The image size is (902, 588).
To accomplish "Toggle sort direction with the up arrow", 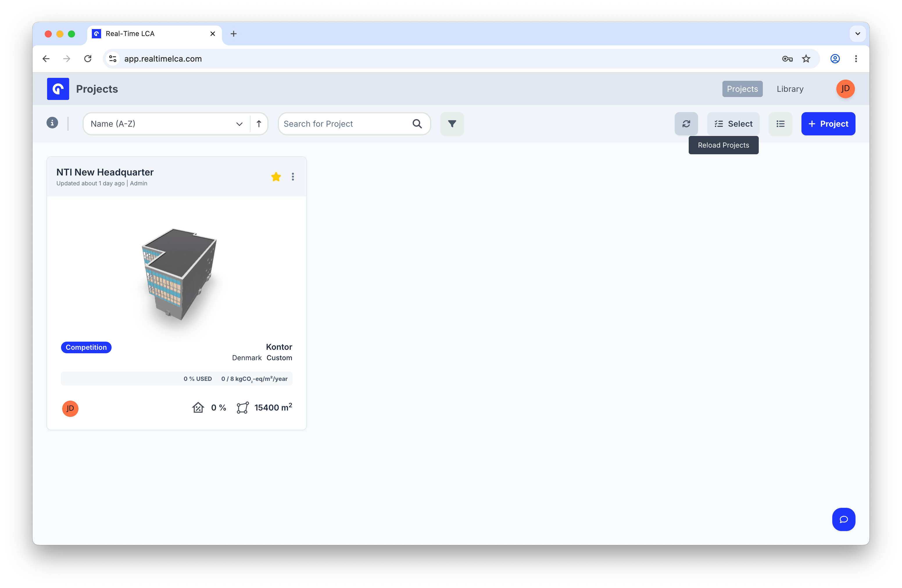I will coord(259,123).
